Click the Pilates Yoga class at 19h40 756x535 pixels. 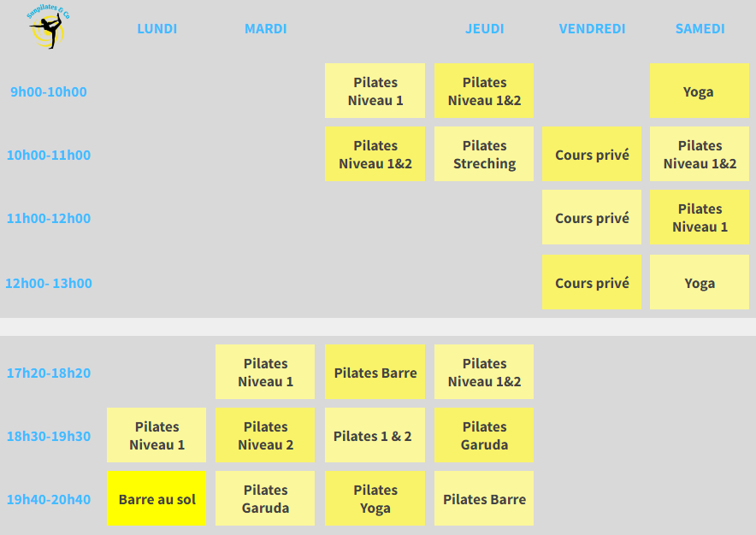click(x=375, y=498)
